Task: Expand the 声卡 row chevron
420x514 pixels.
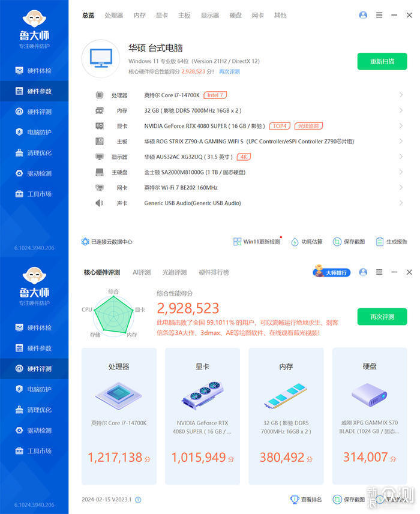Action: tap(401, 203)
